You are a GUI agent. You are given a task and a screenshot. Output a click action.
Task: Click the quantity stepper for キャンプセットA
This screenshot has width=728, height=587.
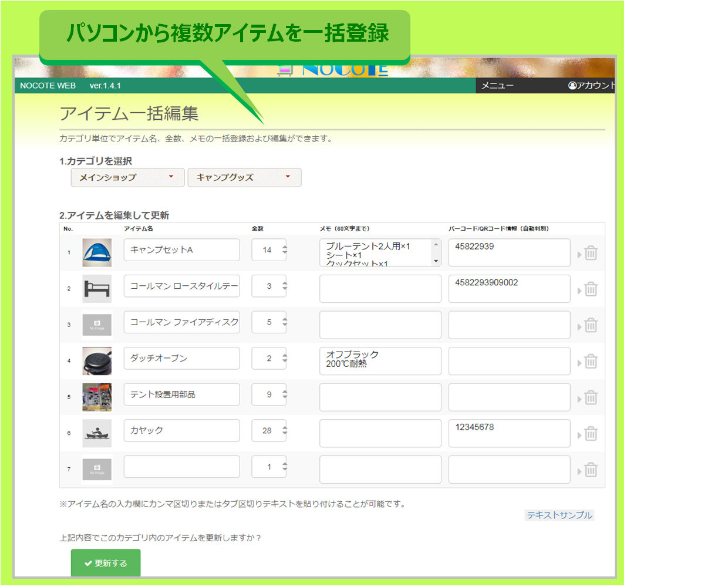(285, 249)
